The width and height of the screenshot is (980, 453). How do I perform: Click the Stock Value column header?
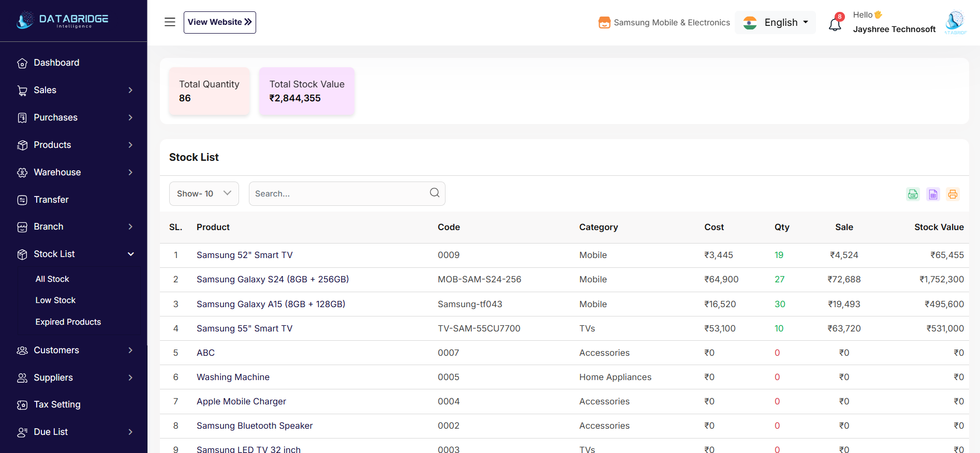coord(939,227)
